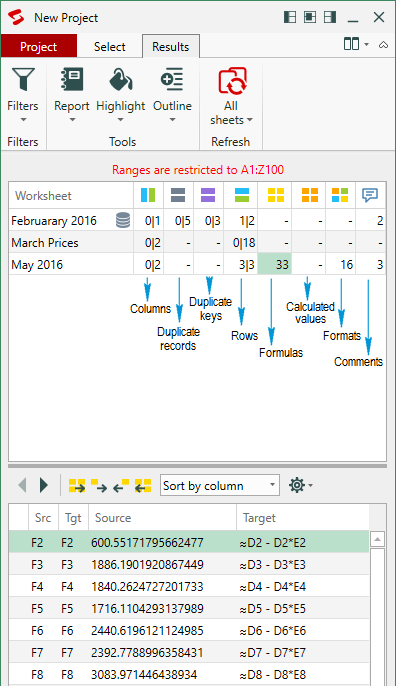This screenshot has width=396, height=686.
Task: Select the row with source 3083.971446438934
Action: (189, 674)
